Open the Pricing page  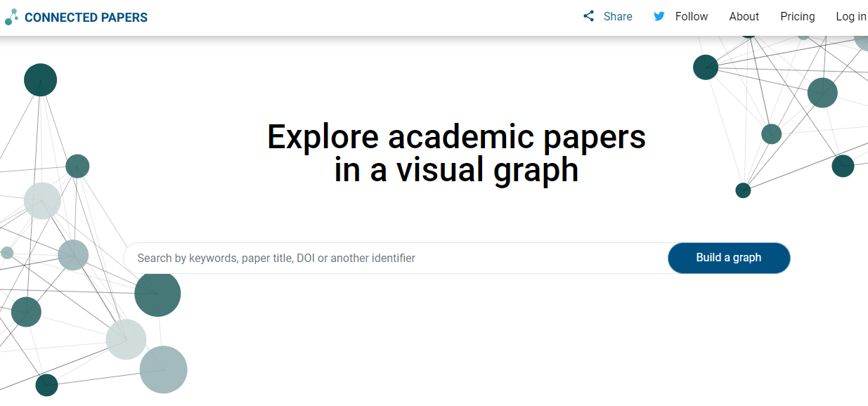pyautogui.click(x=798, y=16)
